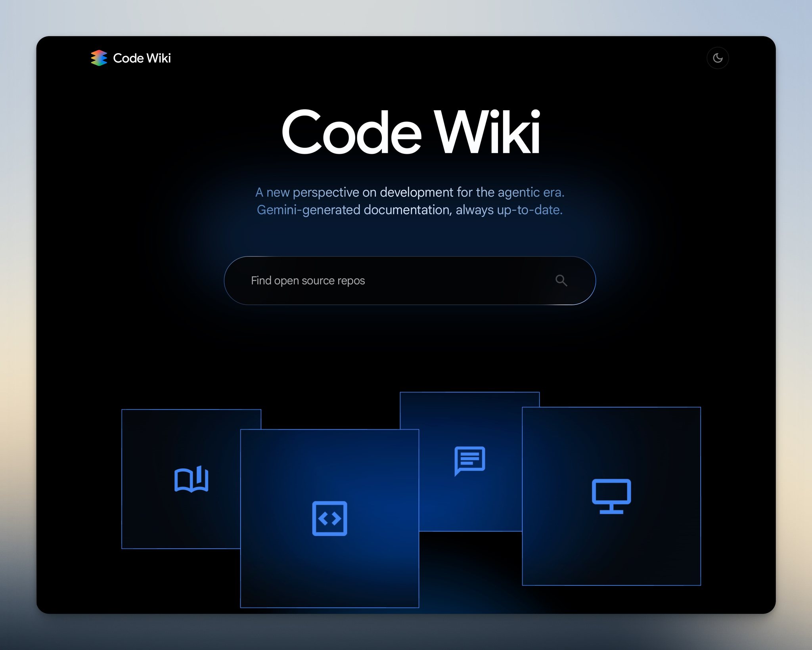The height and width of the screenshot is (650, 812).
Task: Click the magnifier search icon
Action: 561,281
